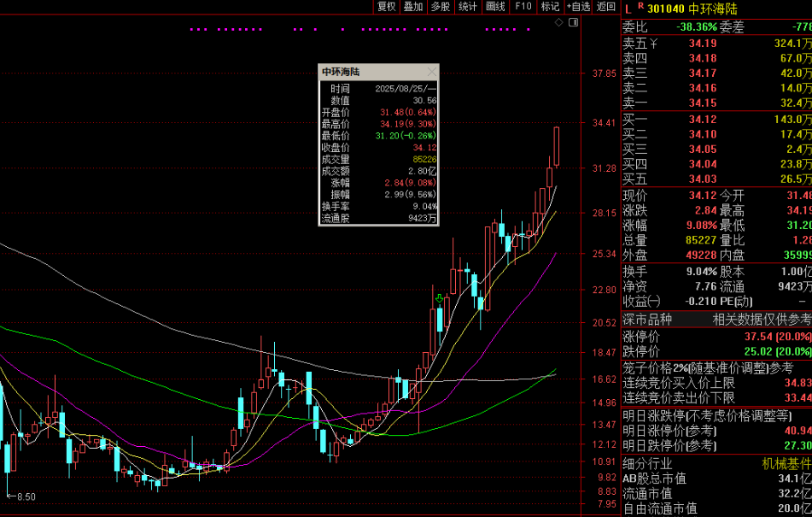
Task: Click the 委比 value -38.36%
Action: pos(697,27)
